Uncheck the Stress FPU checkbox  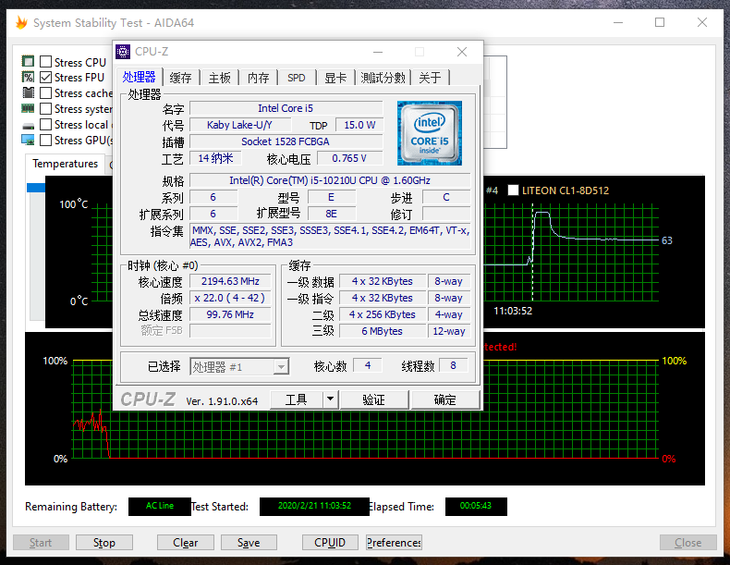tap(46, 77)
